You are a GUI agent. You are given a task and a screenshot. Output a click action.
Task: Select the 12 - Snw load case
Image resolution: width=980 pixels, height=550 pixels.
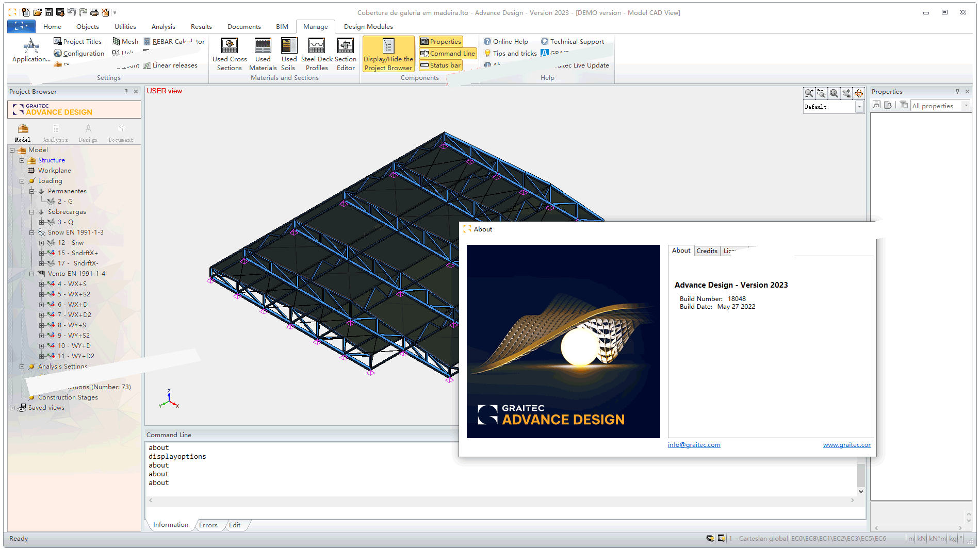coord(70,243)
